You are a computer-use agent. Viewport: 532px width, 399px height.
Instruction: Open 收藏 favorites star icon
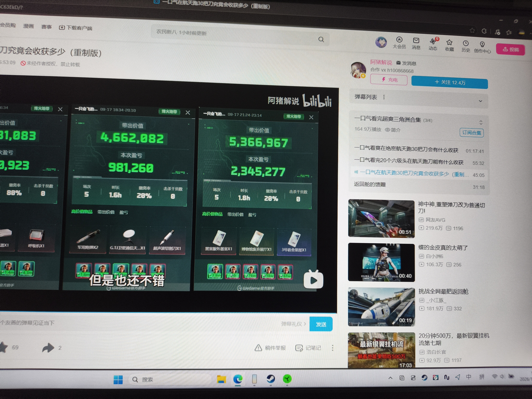pyautogui.click(x=449, y=45)
